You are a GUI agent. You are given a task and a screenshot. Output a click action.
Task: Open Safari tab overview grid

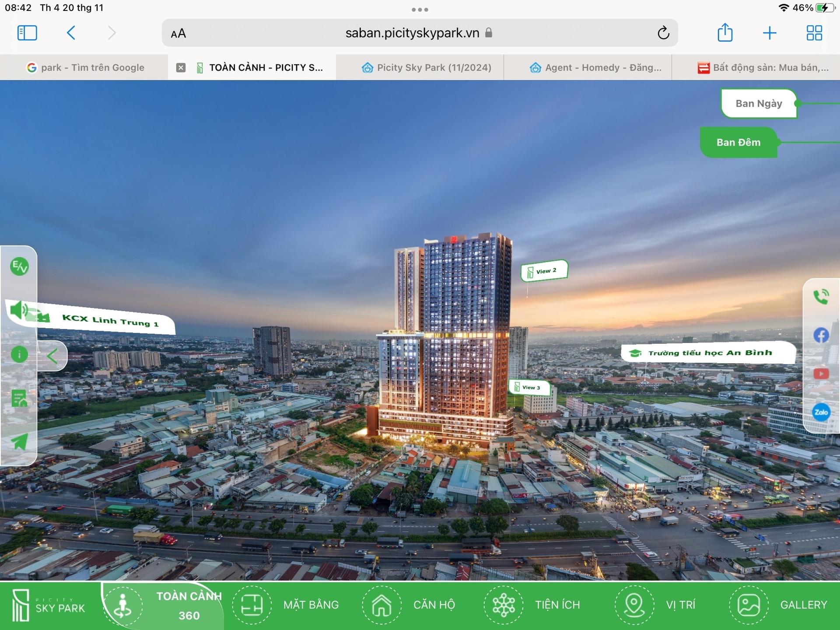[814, 33]
